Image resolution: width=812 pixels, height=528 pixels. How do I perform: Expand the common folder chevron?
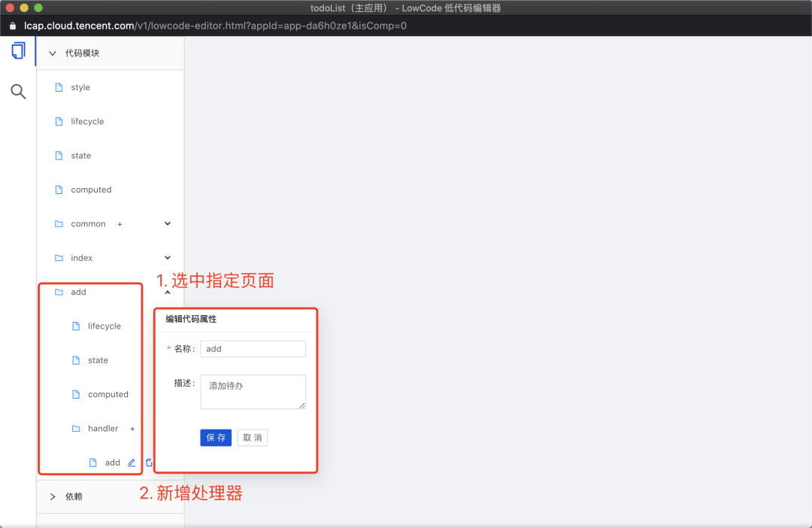click(168, 223)
